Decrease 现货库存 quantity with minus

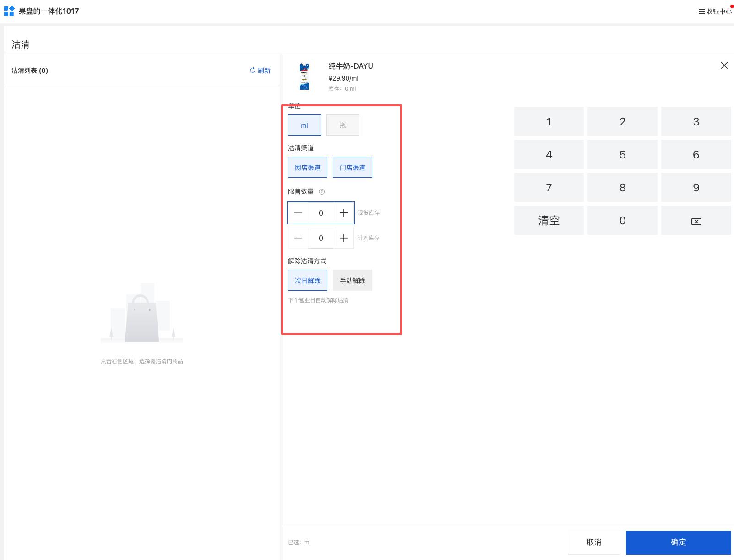click(x=298, y=213)
